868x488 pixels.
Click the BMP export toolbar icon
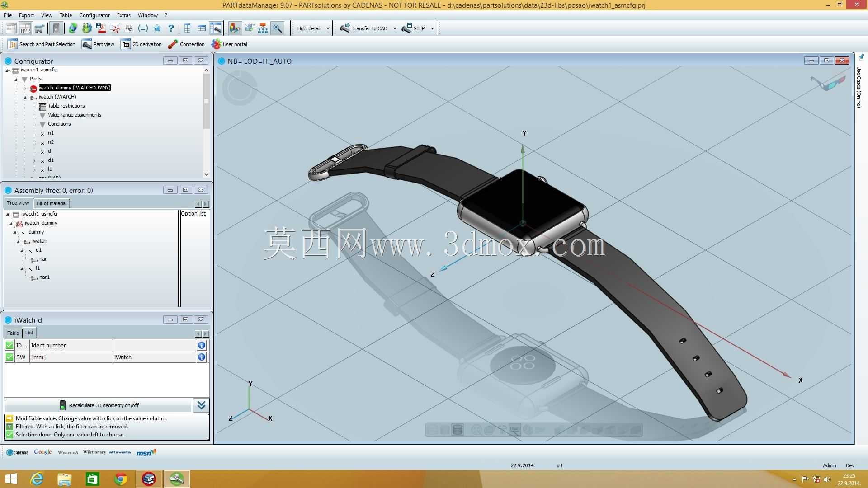point(25,28)
